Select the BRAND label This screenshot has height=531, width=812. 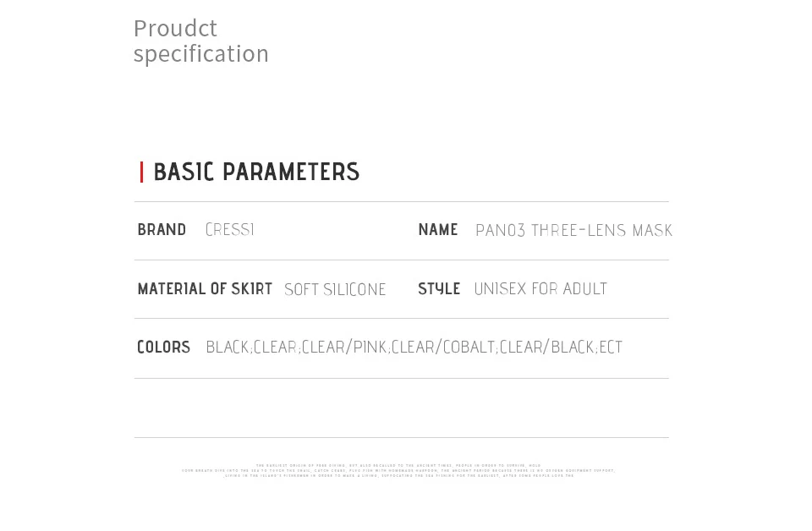[x=162, y=230]
